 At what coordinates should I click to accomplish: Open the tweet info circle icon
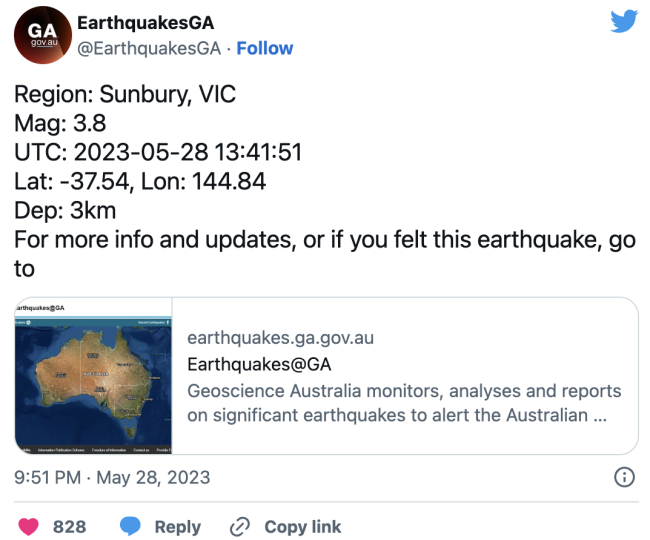click(624, 477)
